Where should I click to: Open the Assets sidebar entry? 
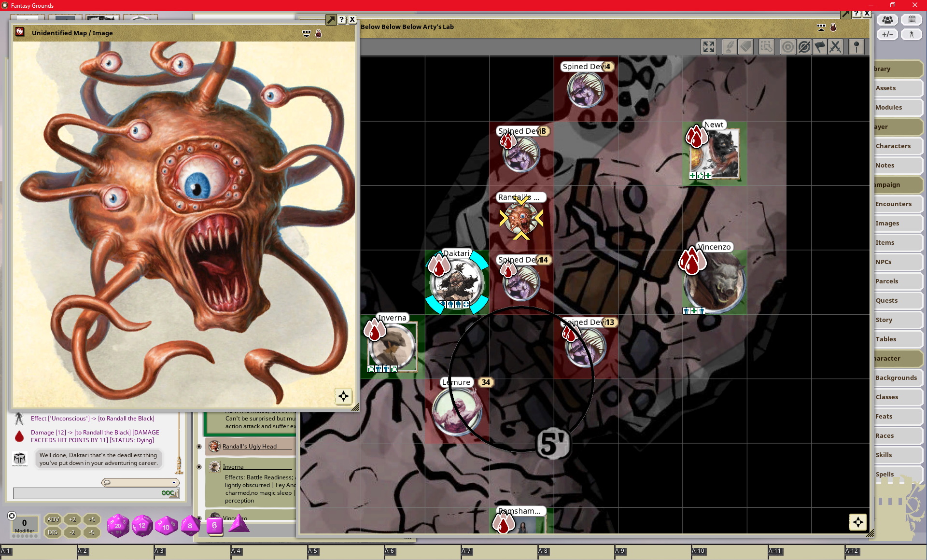(x=899, y=88)
